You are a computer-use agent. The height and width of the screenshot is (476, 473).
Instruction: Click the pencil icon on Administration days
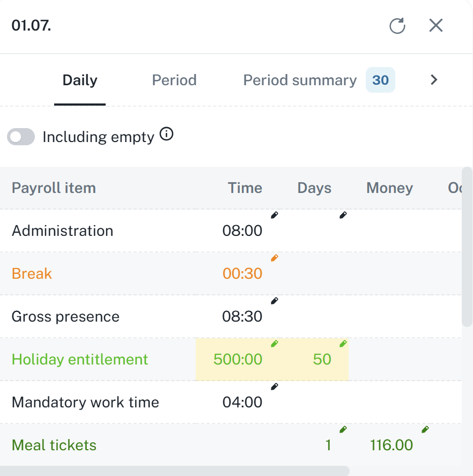pos(343,215)
